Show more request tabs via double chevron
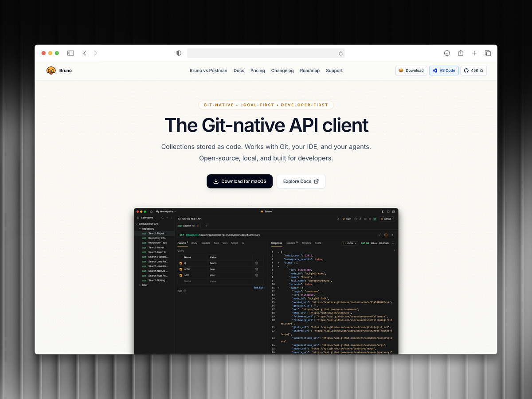532x399 pixels. tap(243, 243)
